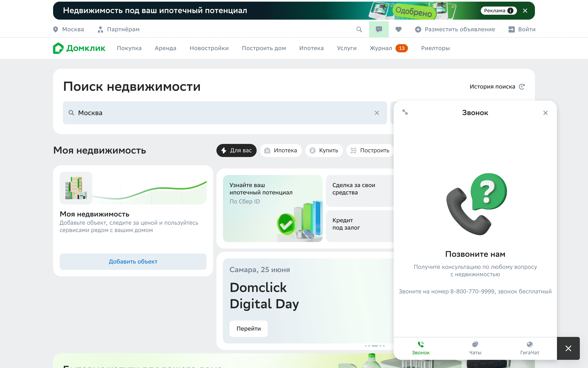Select the Построить filter chip
588x368 pixels.
(x=370, y=150)
